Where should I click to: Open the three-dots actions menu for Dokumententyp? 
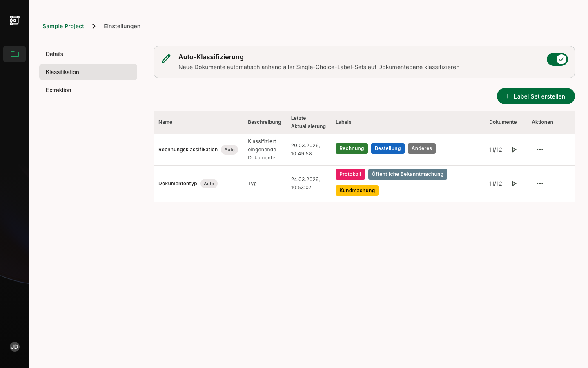click(x=540, y=184)
